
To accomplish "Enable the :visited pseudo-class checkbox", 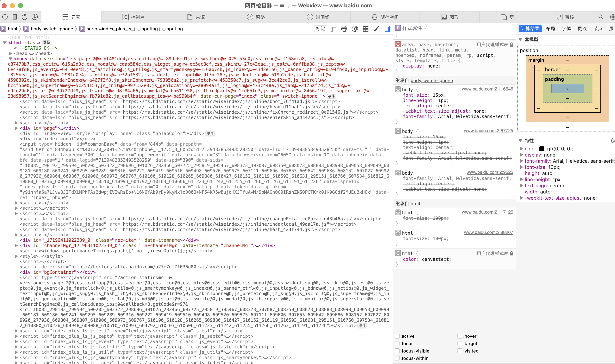I will click(x=460, y=351).
